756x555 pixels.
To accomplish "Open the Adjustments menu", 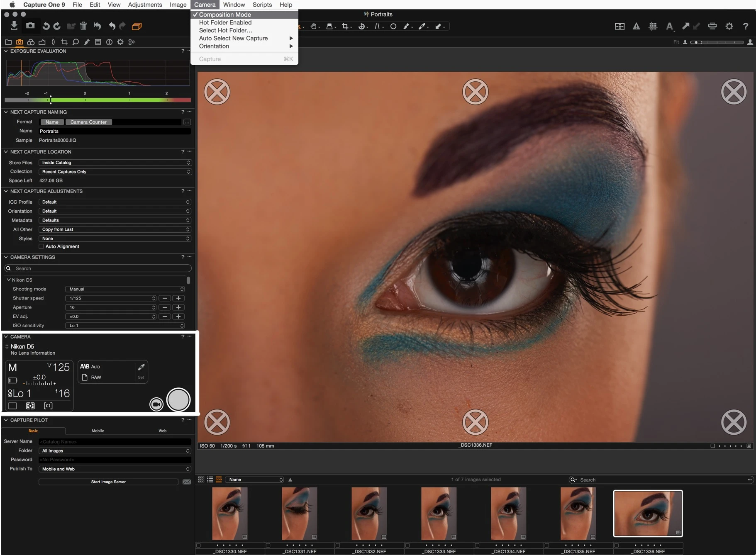I will 145,5.
